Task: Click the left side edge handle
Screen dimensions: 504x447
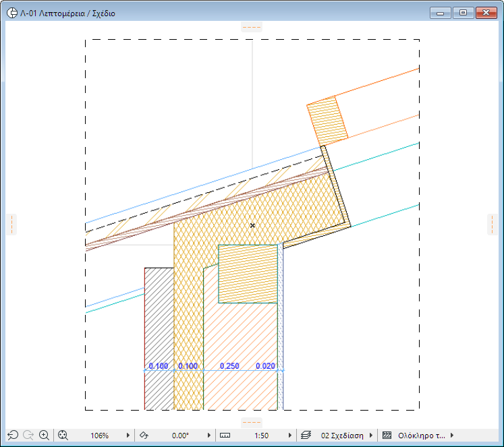Action: [11, 225]
